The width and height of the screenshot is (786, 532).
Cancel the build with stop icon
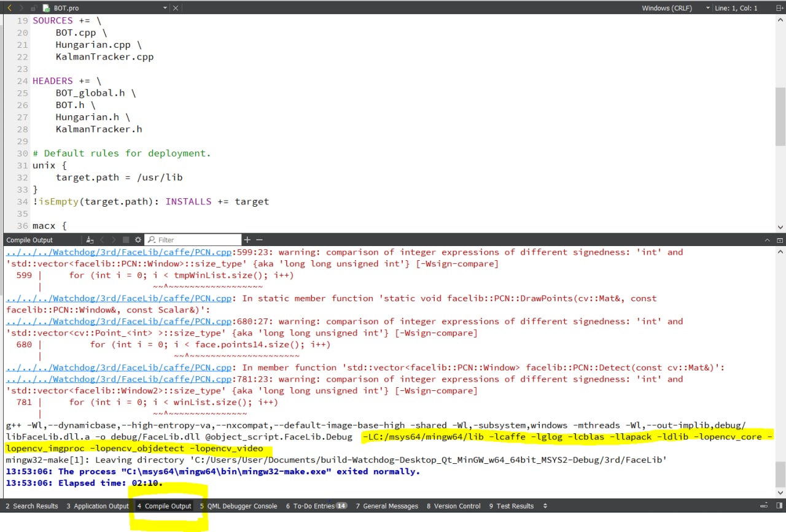point(126,240)
